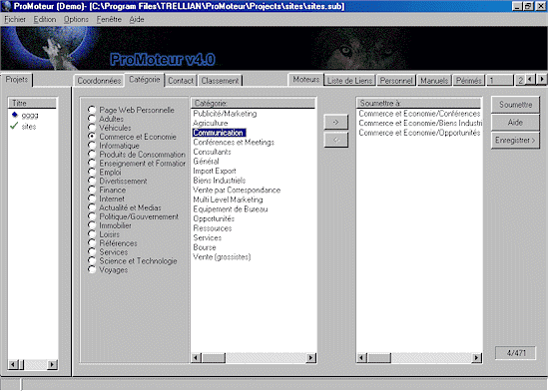Open the Périmés tab

[468, 81]
